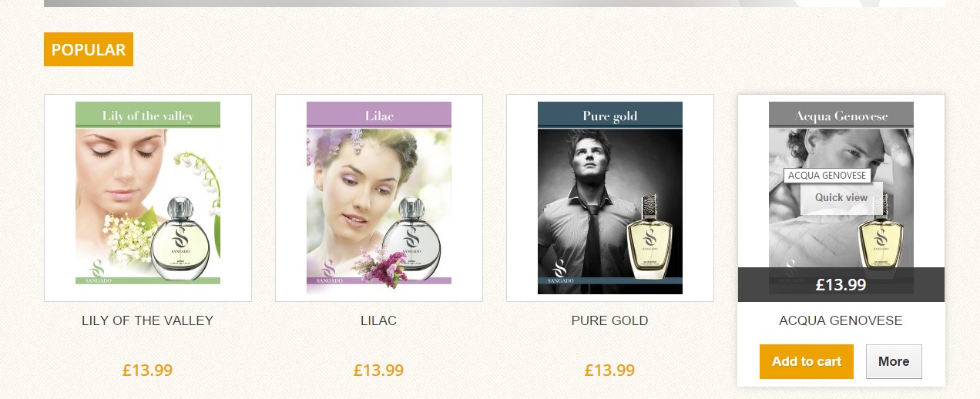Click the £13.99 price overlay on Acqua Genovese
980x399 pixels.
click(841, 285)
